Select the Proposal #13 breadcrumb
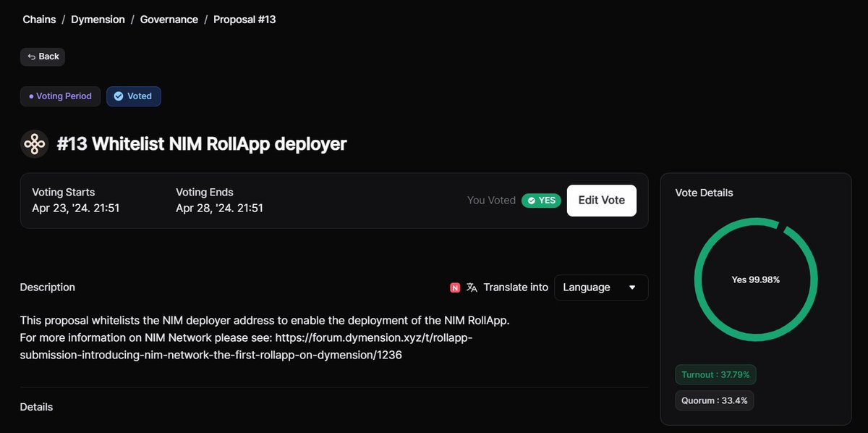Viewport: 868px width, 433px height. tap(244, 20)
